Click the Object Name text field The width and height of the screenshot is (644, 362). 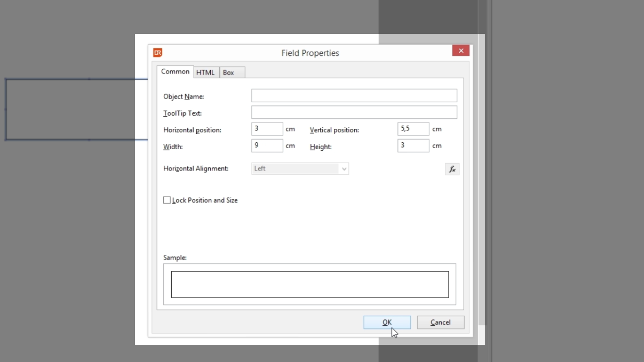coord(354,96)
